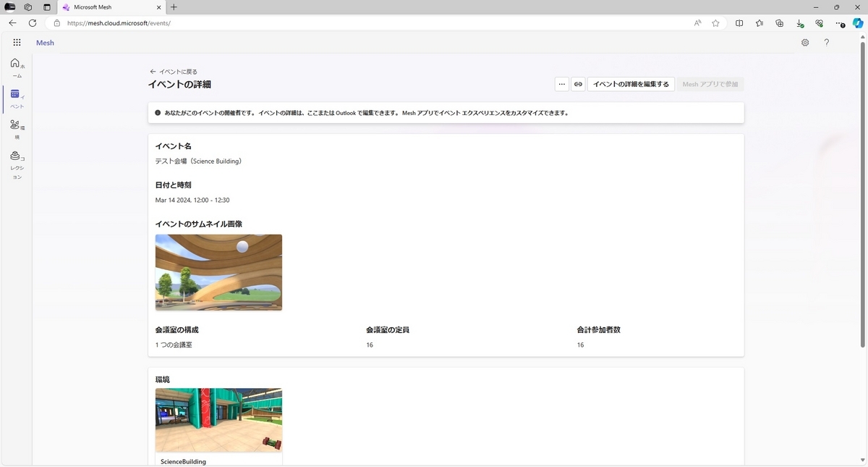Click the value 16 under 会議室の定員
This screenshot has height=467, width=868.
click(370, 345)
